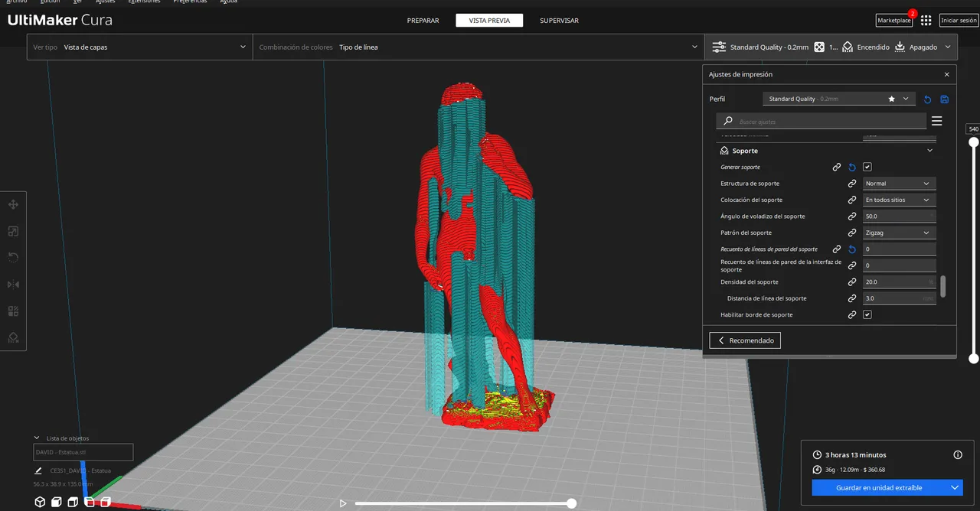Click link icon for Patrón del soporte
Viewport: 980px width, 511px height.
coord(852,233)
